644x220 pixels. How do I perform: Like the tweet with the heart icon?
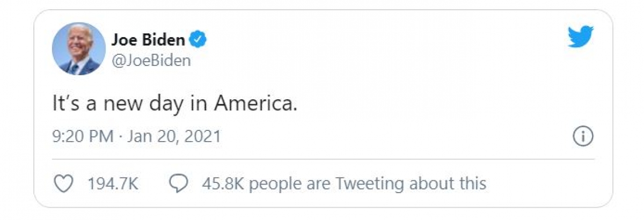(64, 184)
